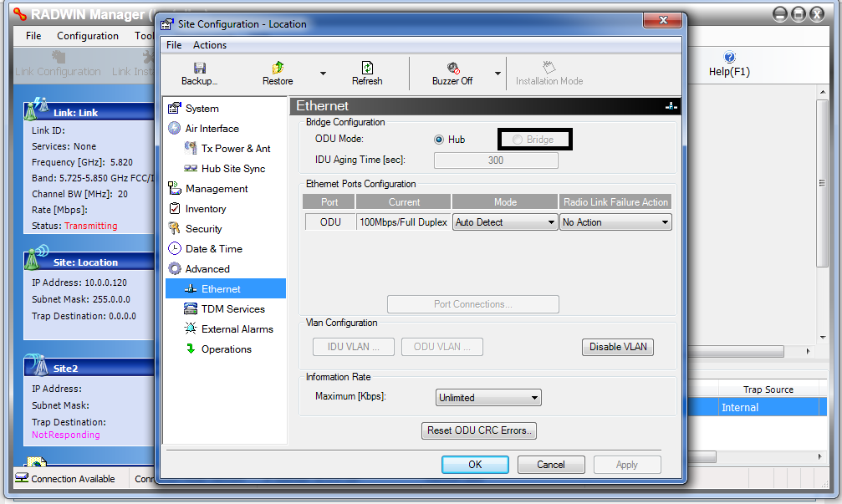Select TDM Services item
Image resolution: width=842 pixels, height=504 pixels.
coord(224,309)
